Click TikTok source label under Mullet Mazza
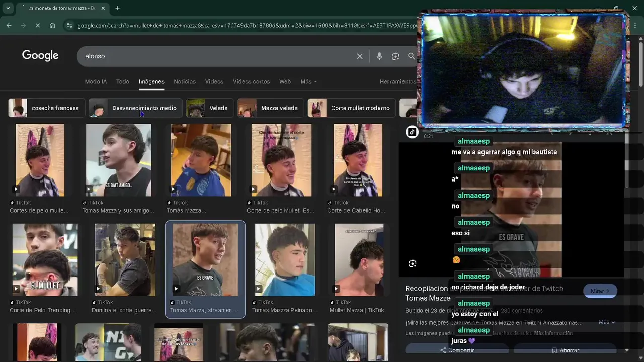Screen dimensions: 644x362 click(x=340, y=302)
